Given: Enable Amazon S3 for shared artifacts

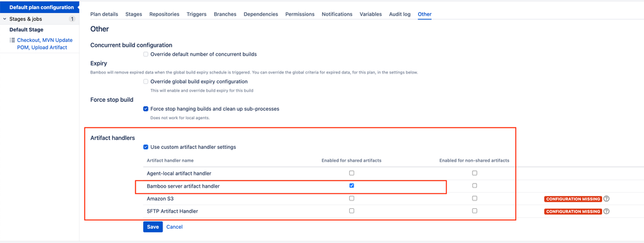Looking at the screenshot, I should coord(352,199).
